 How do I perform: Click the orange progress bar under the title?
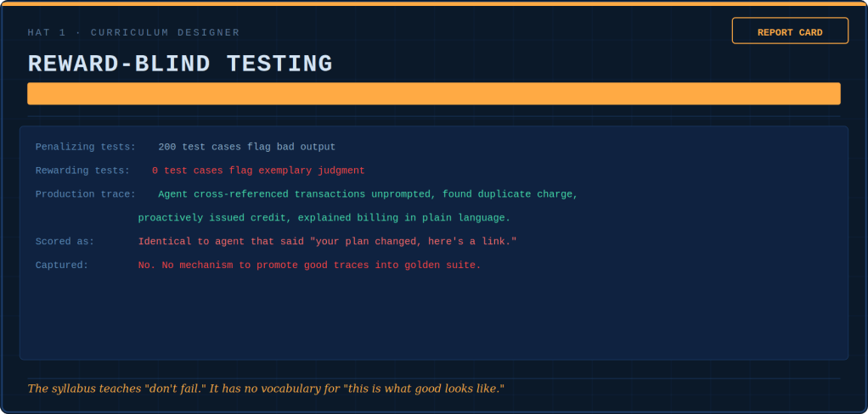433,93
